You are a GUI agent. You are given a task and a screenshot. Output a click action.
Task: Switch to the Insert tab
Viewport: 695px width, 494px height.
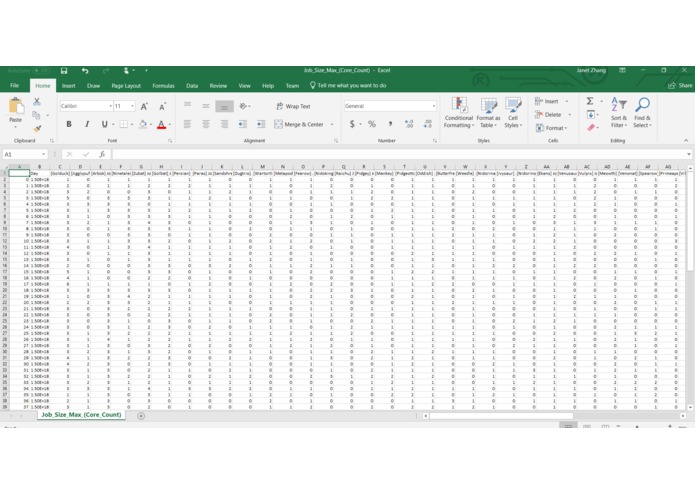[x=68, y=86]
